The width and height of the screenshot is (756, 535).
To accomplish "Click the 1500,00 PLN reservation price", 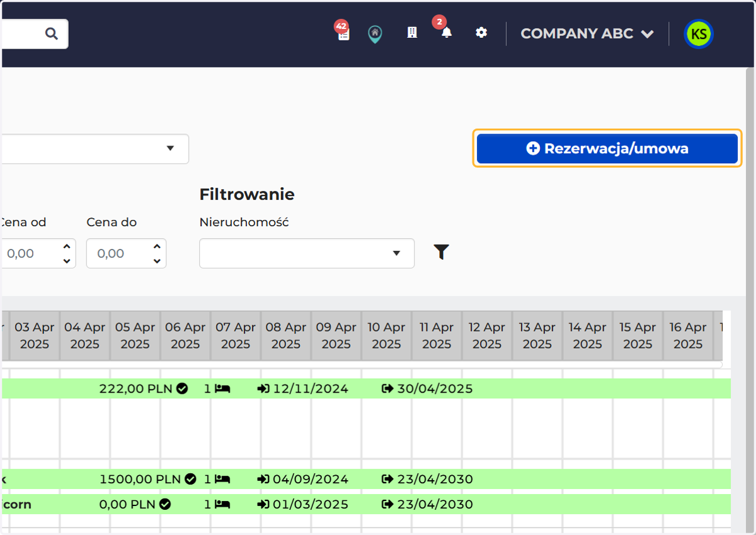I will point(140,480).
